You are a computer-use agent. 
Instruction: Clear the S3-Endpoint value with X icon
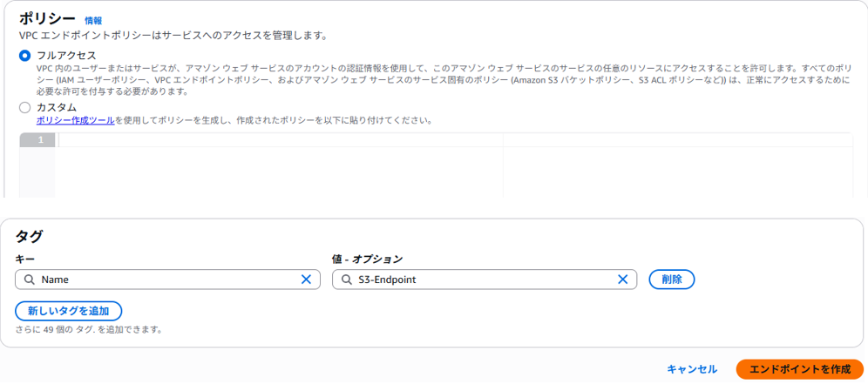(x=623, y=280)
